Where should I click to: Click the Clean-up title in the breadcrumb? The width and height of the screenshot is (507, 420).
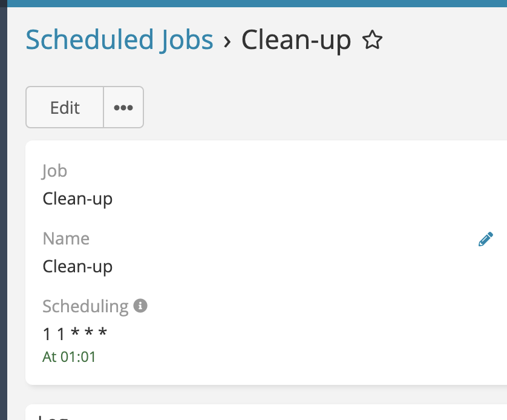coord(296,40)
